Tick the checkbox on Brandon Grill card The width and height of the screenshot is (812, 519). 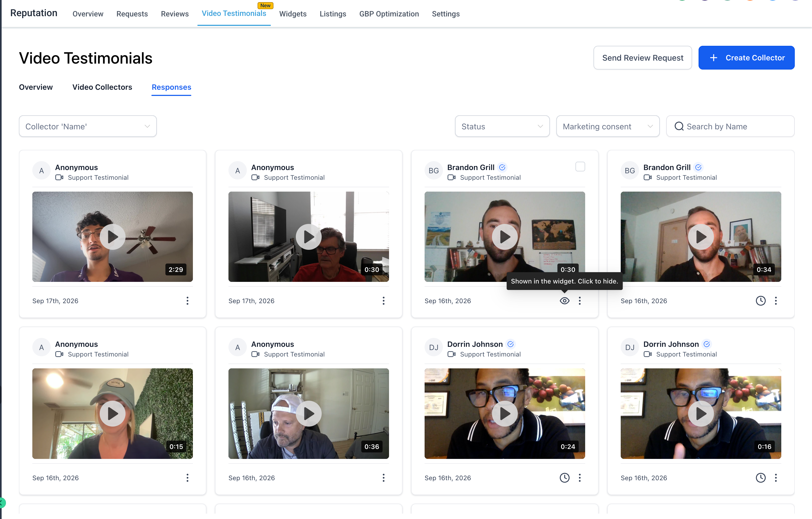[580, 167]
